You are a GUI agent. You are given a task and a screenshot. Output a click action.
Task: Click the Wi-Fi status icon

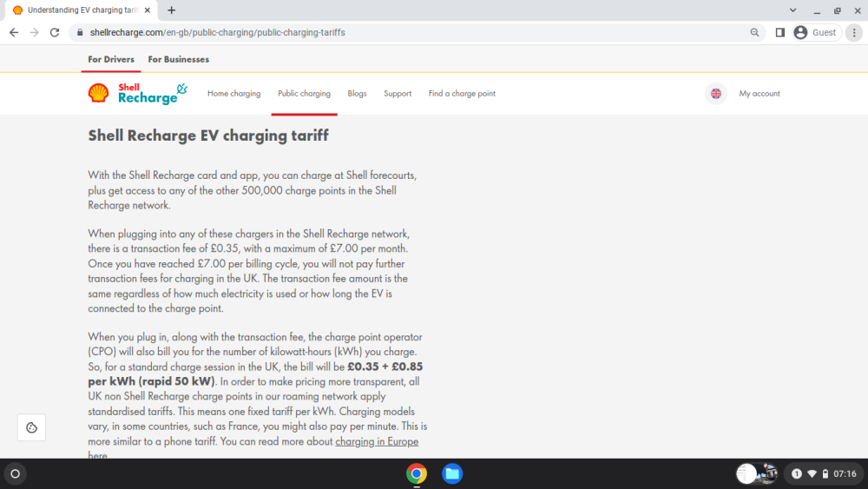coord(812,474)
